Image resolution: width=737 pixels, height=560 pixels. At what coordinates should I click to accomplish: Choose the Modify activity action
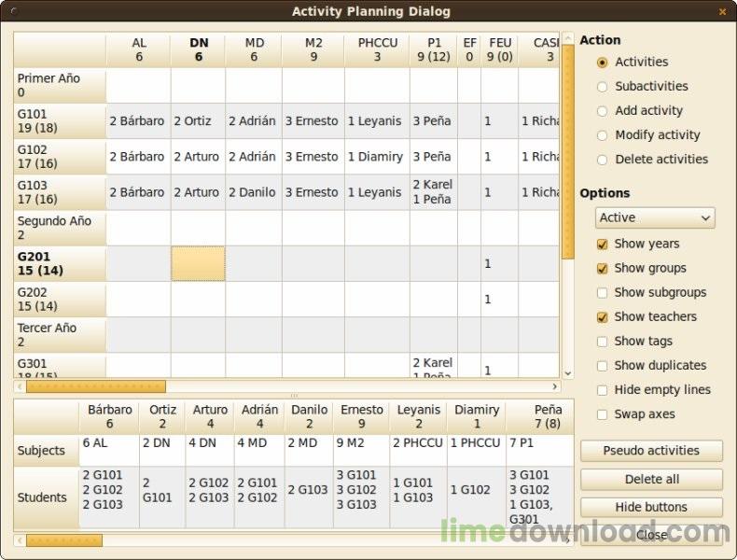point(602,135)
